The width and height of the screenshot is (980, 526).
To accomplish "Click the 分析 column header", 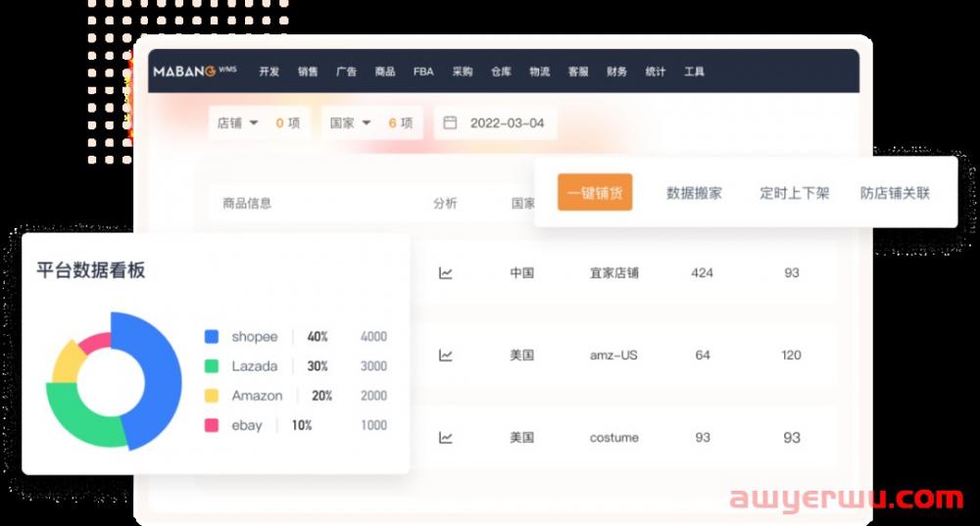I will point(445,203).
